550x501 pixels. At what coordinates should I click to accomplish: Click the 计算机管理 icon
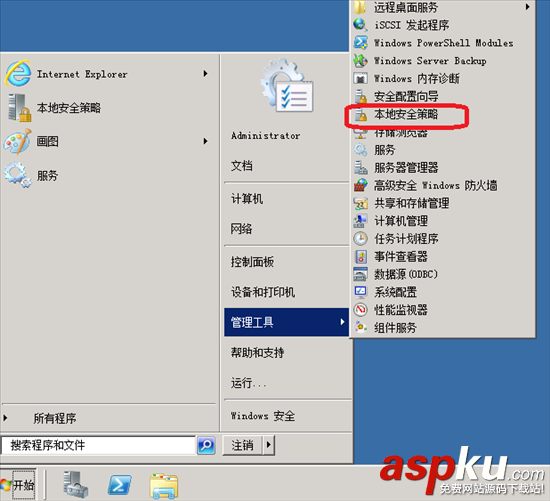point(361,221)
